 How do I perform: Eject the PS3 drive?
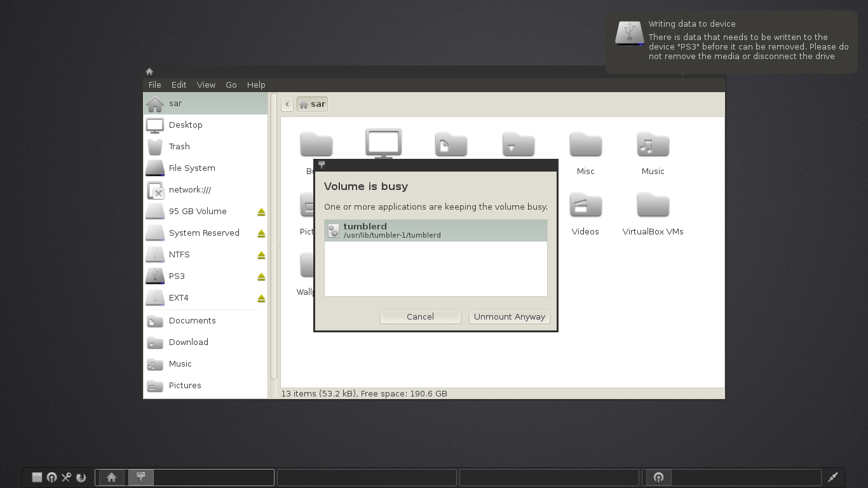point(261,277)
